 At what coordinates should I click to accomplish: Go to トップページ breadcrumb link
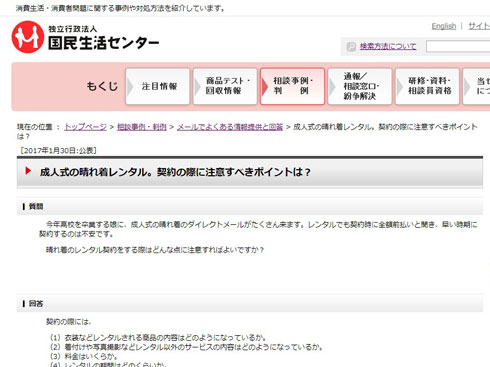(x=85, y=127)
